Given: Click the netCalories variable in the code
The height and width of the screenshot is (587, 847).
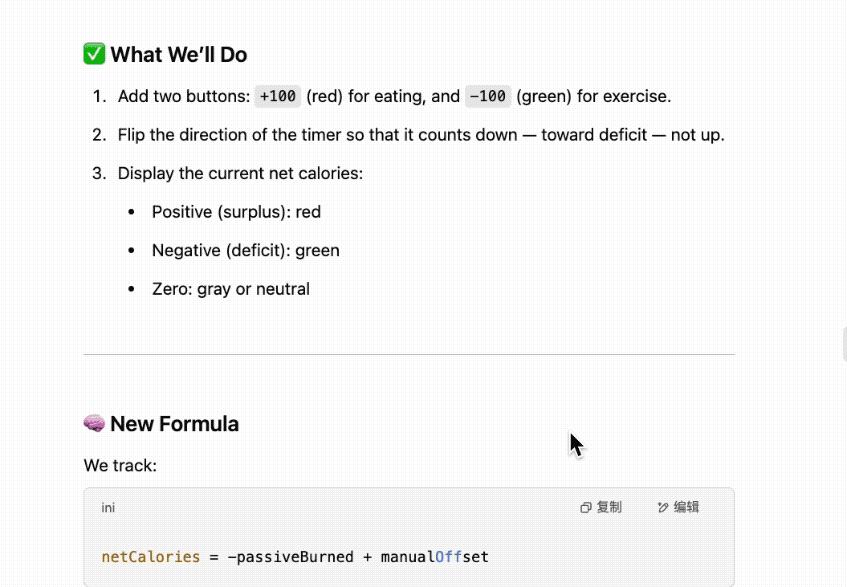Looking at the screenshot, I should [x=151, y=557].
